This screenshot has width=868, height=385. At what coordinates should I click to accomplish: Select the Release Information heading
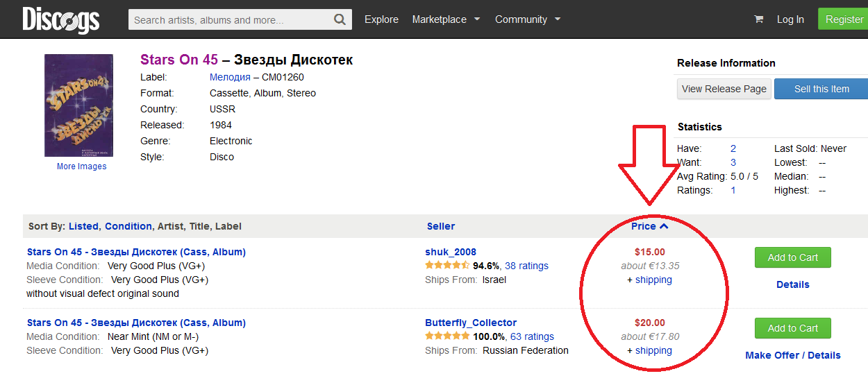click(x=726, y=63)
